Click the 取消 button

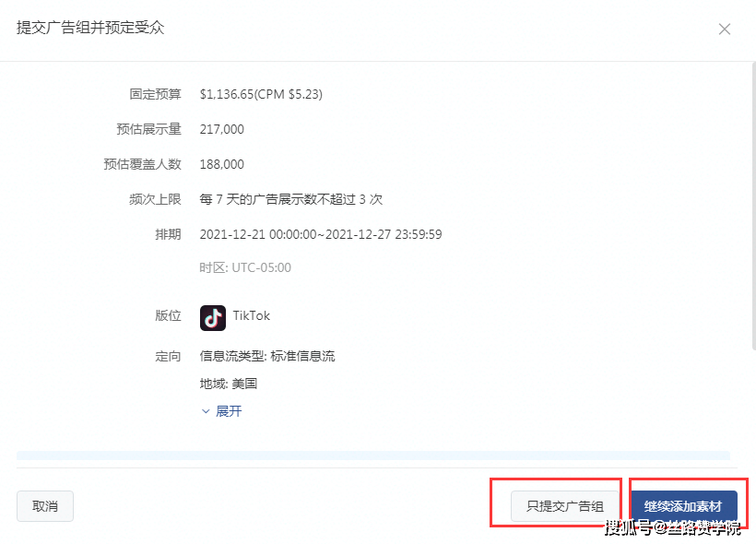pyautogui.click(x=45, y=506)
